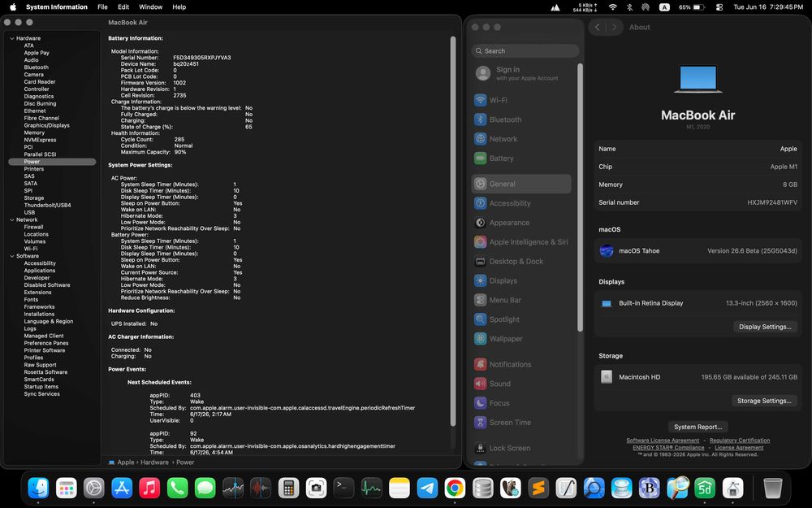Select Storage under Hardware in System Information
The width and height of the screenshot is (812, 508).
coord(33,198)
